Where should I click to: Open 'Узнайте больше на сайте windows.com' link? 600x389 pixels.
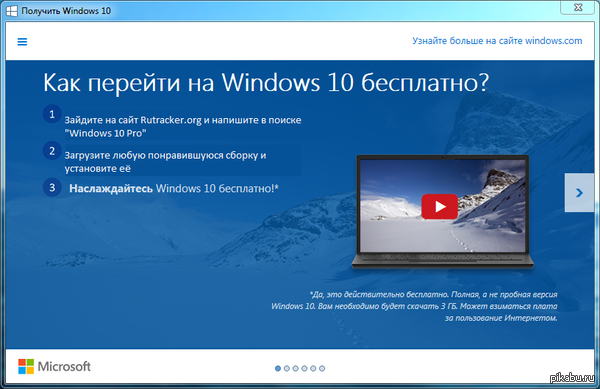pyautogui.click(x=497, y=41)
